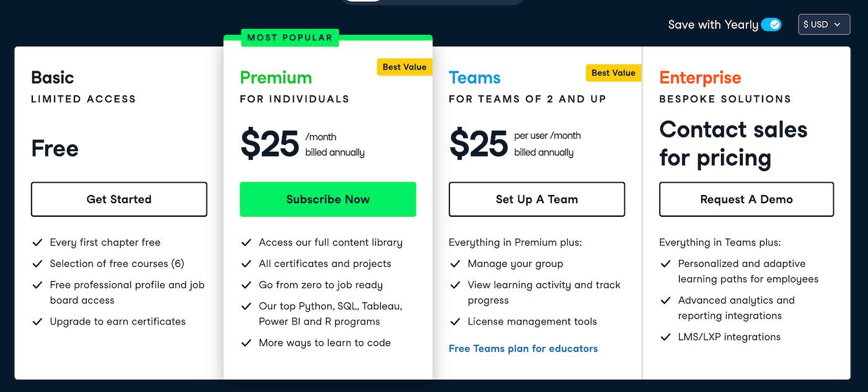This screenshot has width=868, height=392.
Task: Disable the "Save with Yearly" toggle
Action: pyautogui.click(x=772, y=24)
